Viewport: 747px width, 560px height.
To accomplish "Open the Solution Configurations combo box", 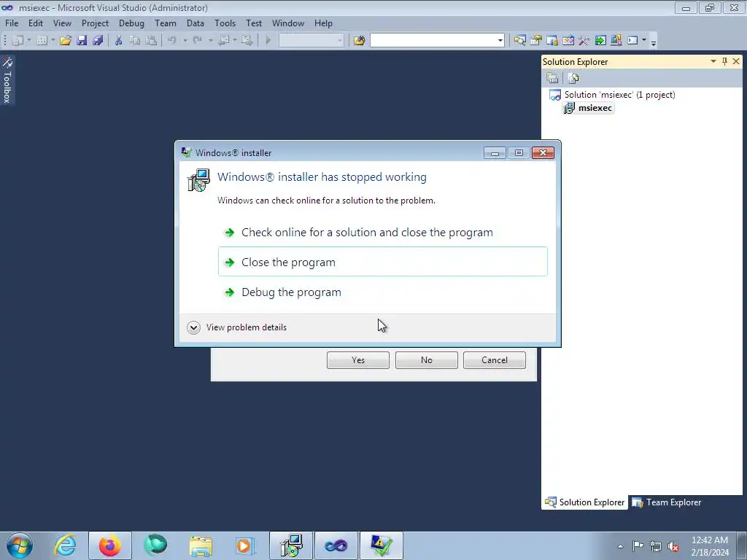I will pyautogui.click(x=311, y=41).
